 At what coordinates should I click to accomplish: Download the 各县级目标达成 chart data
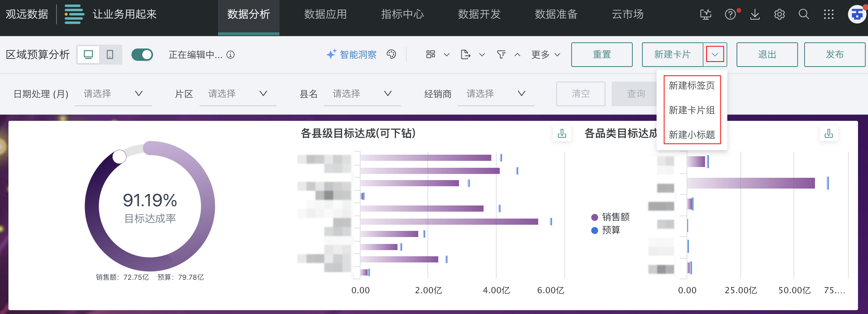point(562,134)
